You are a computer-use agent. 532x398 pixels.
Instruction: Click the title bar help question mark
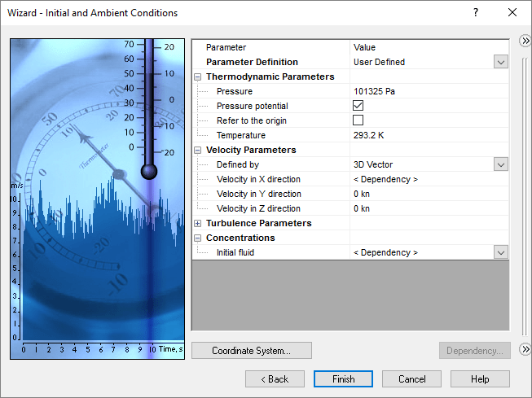476,12
